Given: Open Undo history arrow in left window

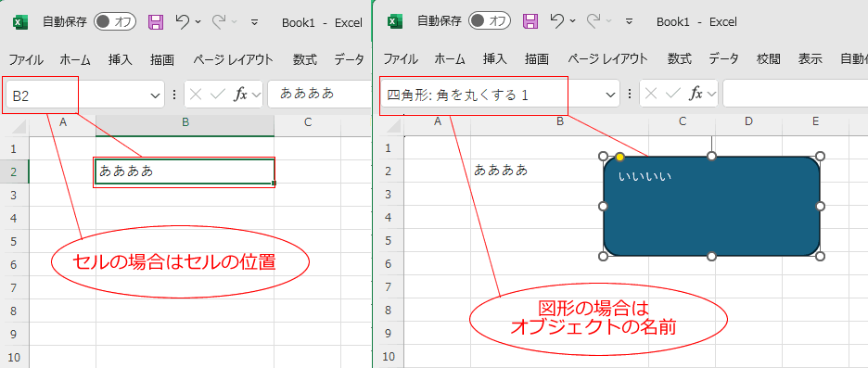Looking at the screenshot, I should point(198,22).
